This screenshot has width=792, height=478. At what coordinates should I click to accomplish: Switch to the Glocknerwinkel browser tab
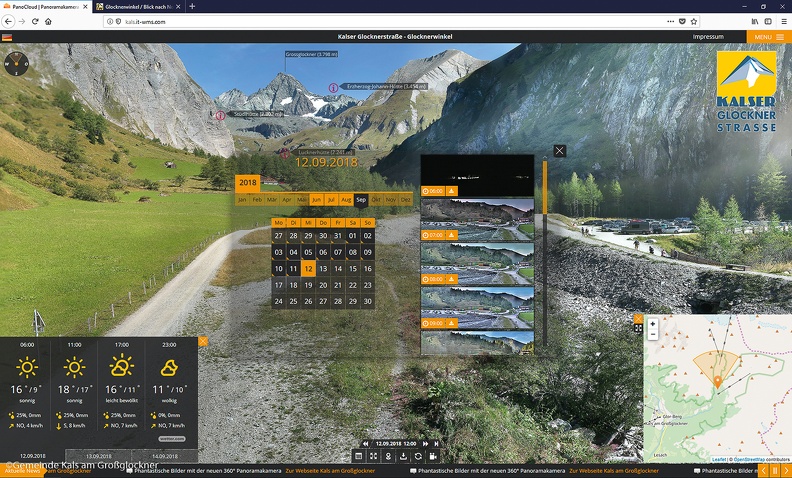coord(138,7)
